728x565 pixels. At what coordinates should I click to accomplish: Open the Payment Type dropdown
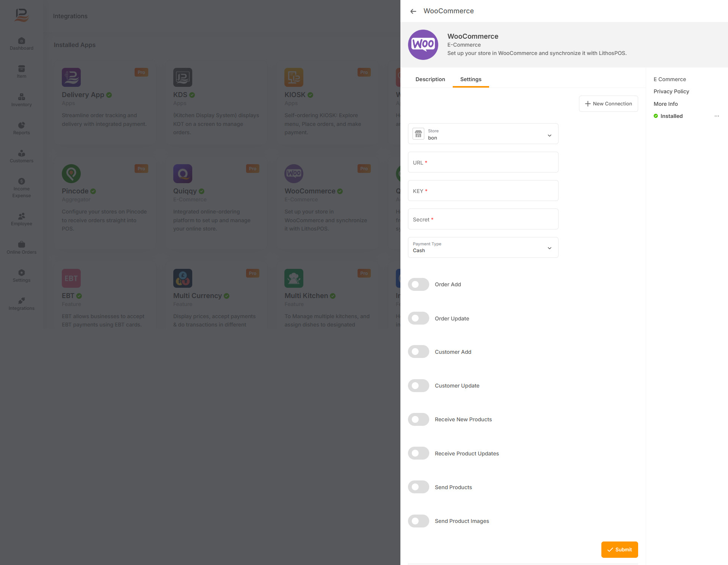[x=483, y=248]
